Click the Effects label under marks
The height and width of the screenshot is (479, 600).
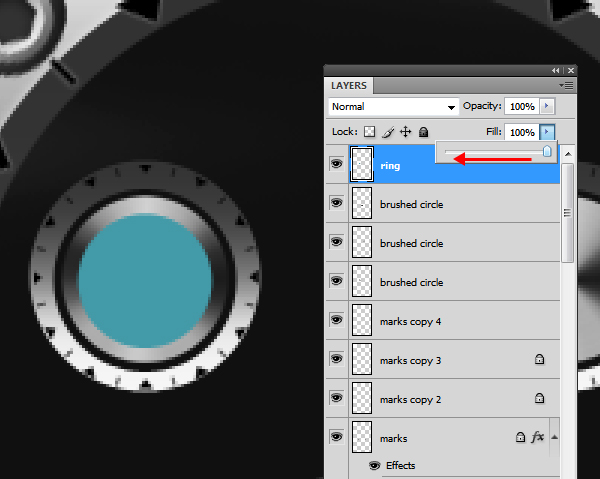point(400,466)
